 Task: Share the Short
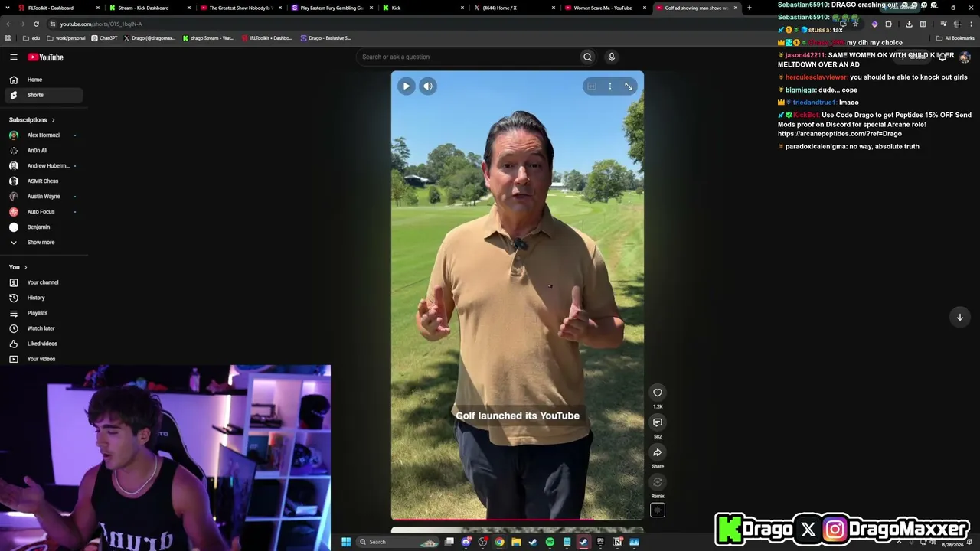click(x=658, y=452)
